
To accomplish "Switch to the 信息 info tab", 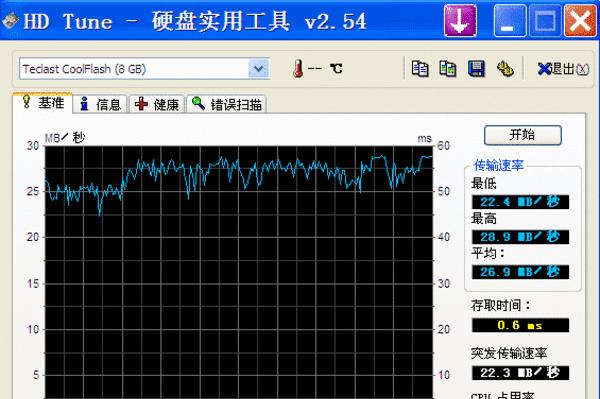I will pos(100,104).
